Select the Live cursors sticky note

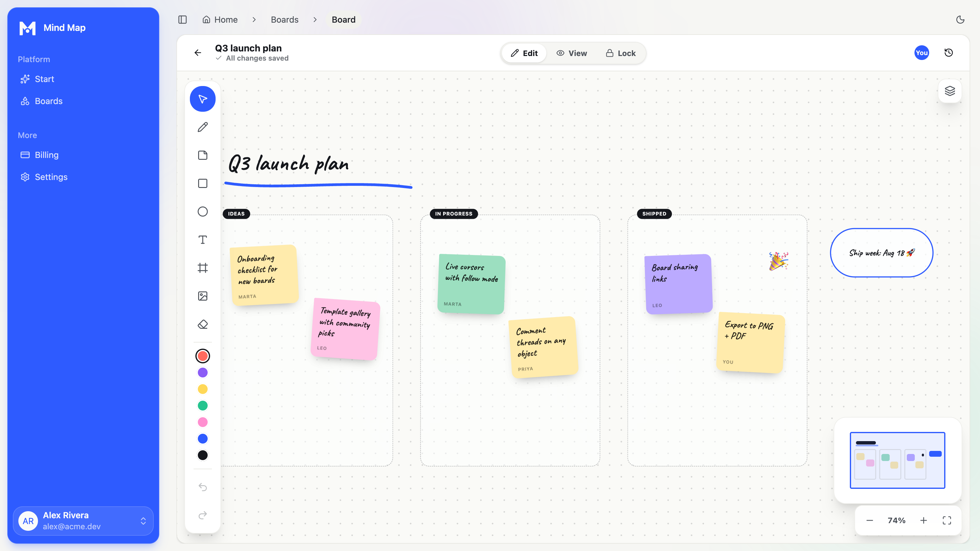pyautogui.click(x=472, y=284)
